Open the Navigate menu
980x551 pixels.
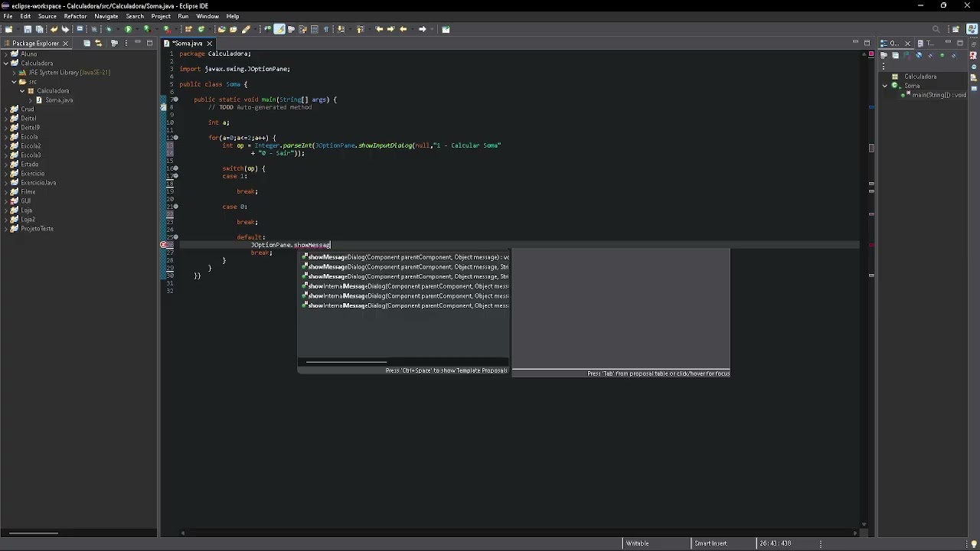pyautogui.click(x=106, y=16)
